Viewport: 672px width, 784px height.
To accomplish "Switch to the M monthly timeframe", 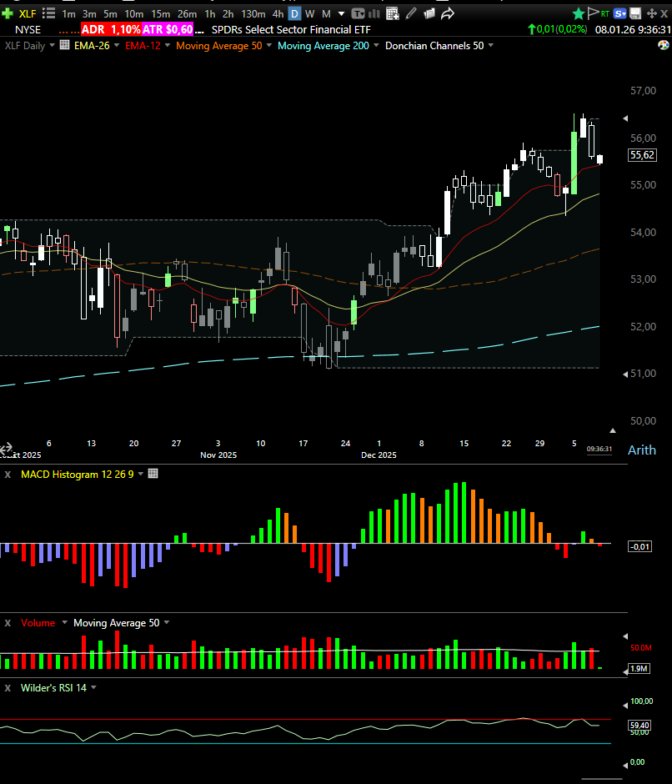I will click(326, 14).
